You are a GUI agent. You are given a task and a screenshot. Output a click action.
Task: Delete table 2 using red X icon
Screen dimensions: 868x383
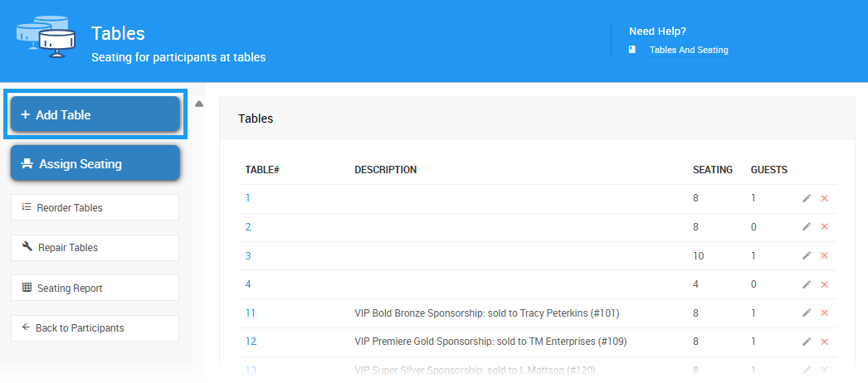(824, 227)
